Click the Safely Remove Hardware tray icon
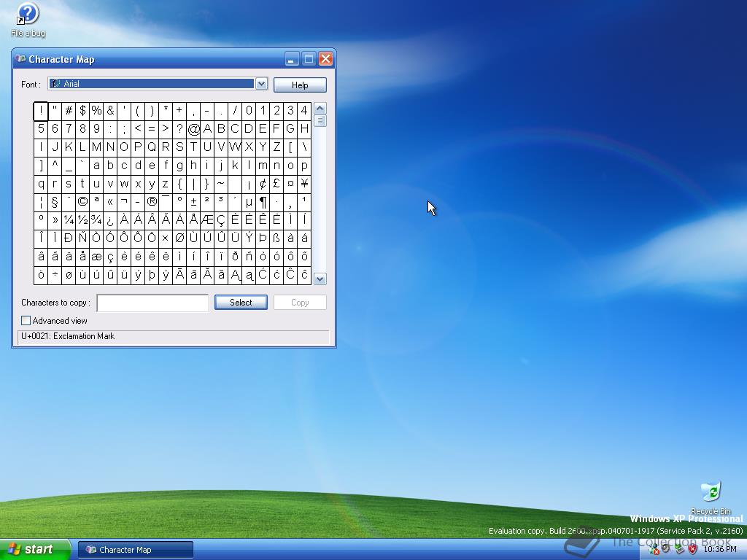 (x=679, y=549)
